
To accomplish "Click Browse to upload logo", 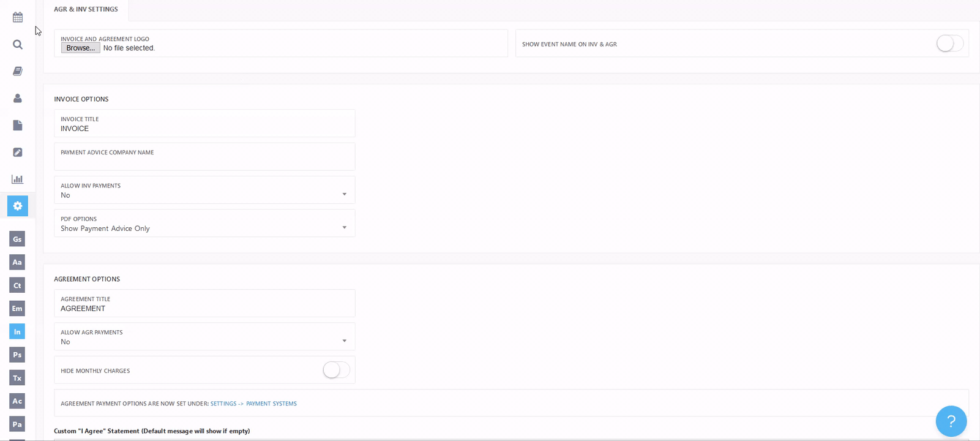I will [x=80, y=48].
